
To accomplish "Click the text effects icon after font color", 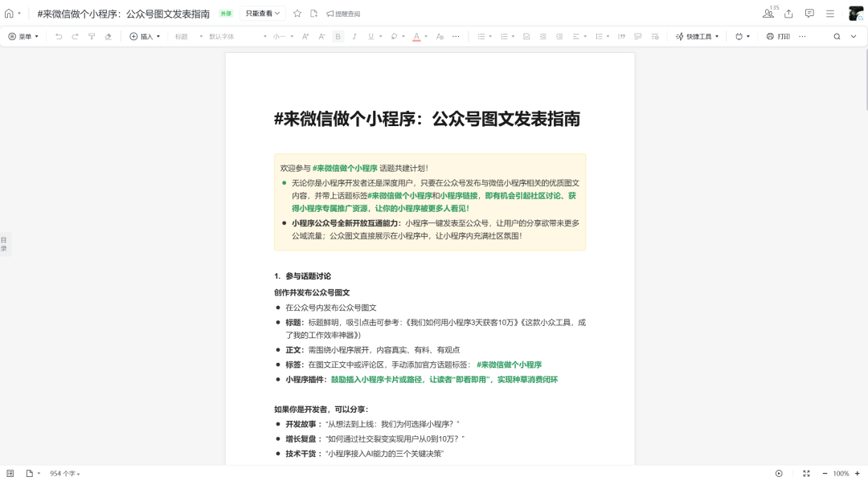I will tap(440, 36).
